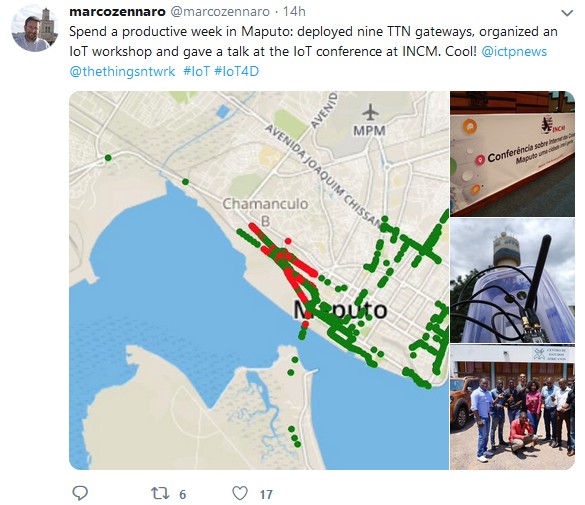This screenshot has width=585, height=505.
Task: Open the INCM conference banner photo
Action: coord(512,154)
